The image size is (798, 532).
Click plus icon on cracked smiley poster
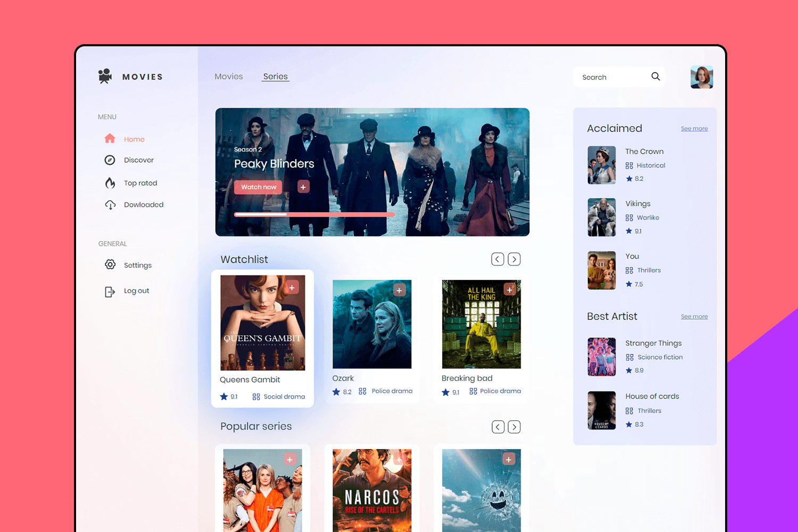[x=509, y=459]
